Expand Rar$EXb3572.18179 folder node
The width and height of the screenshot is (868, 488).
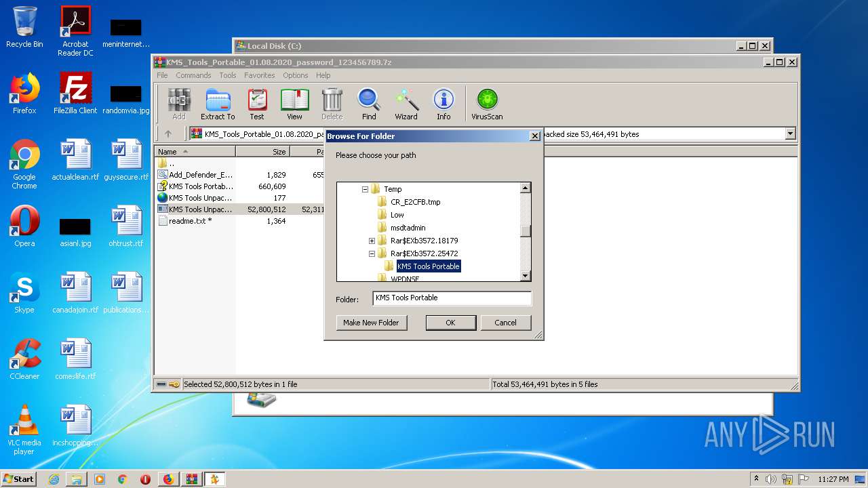point(372,241)
